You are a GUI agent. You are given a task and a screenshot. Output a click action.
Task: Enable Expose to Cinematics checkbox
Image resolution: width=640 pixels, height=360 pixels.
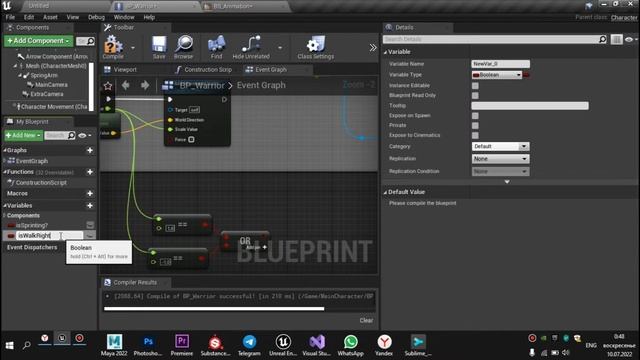click(475, 136)
